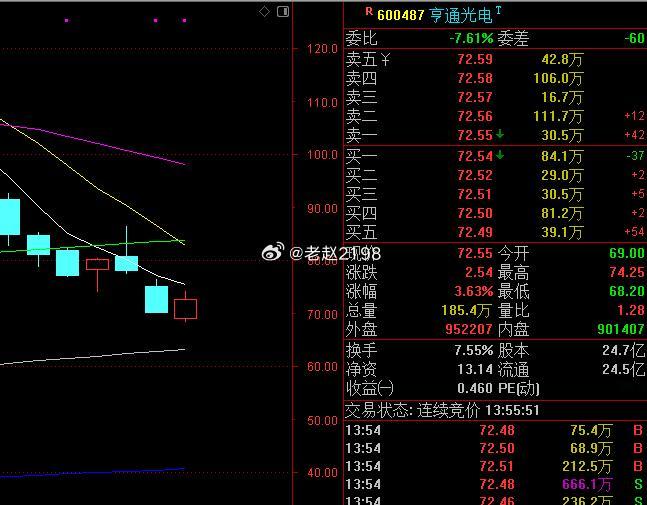Click the 委差 label
647x505 pixels.
point(513,39)
